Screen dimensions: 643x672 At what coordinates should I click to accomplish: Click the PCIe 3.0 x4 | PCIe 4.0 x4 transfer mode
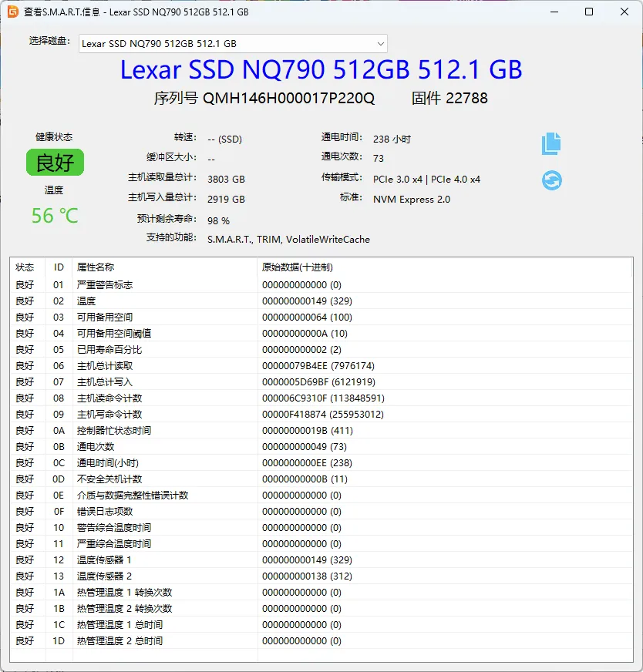[x=426, y=179]
